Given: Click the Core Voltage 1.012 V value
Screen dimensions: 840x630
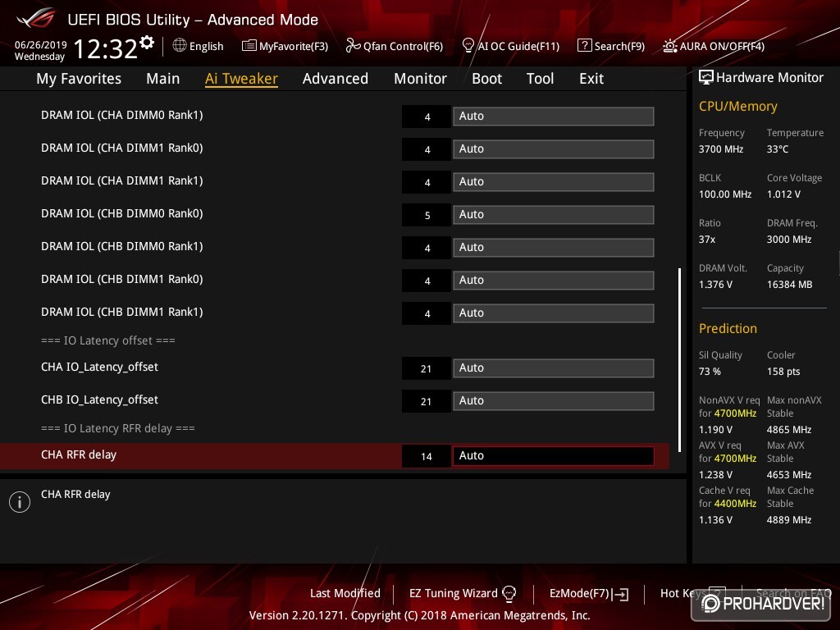Looking at the screenshot, I should click(783, 194).
